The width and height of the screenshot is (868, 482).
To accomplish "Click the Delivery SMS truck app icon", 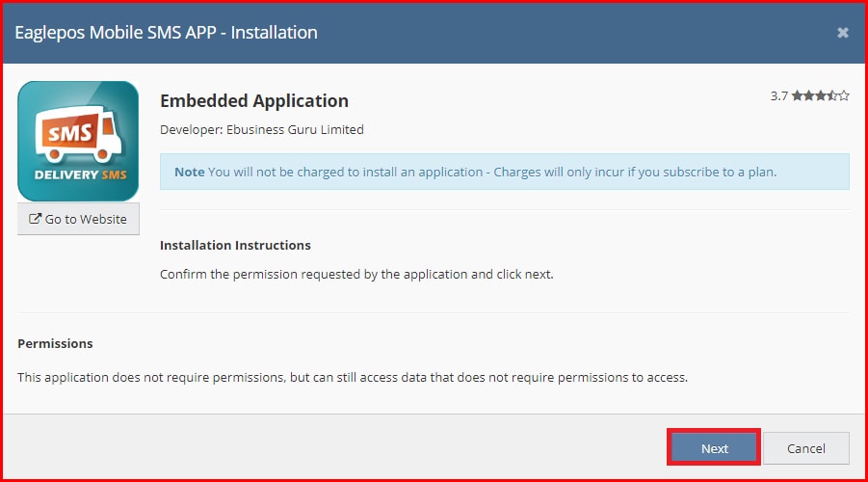I will tap(78, 141).
